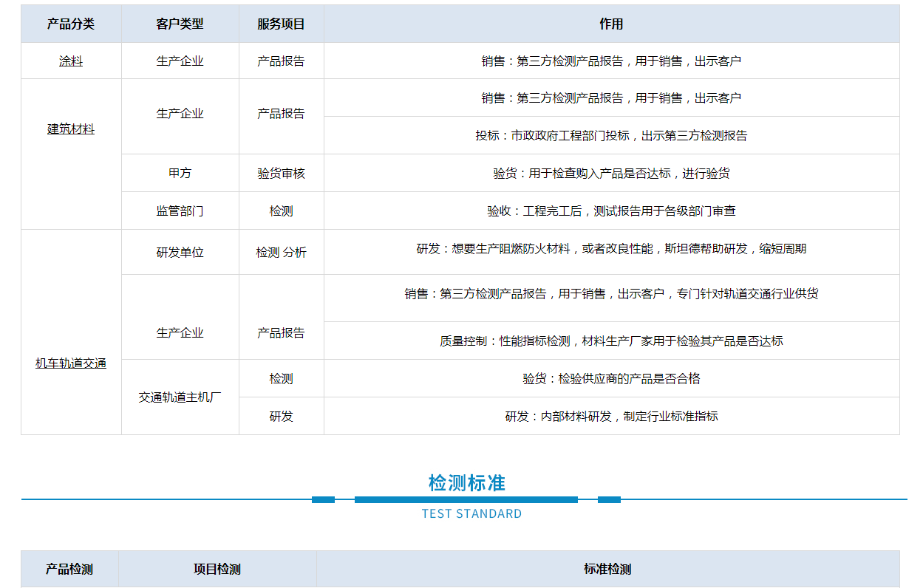Click the 研发单位 cell
This screenshot has width=923, height=588.
tap(180, 253)
